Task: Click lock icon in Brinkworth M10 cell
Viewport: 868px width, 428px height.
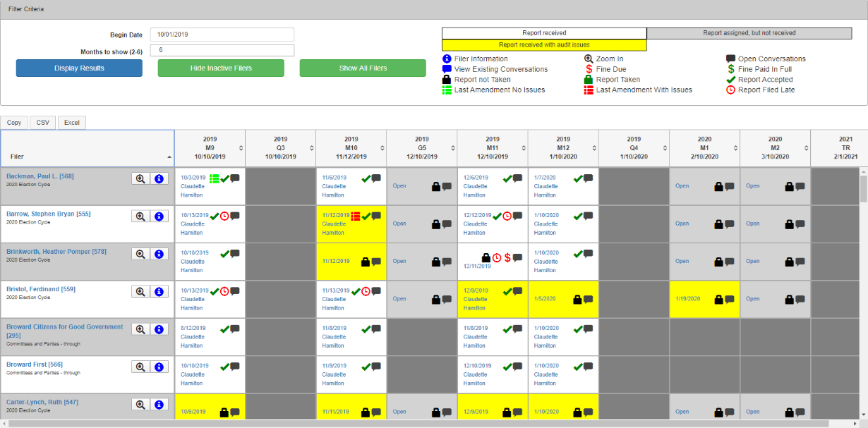Action: tap(366, 261)
